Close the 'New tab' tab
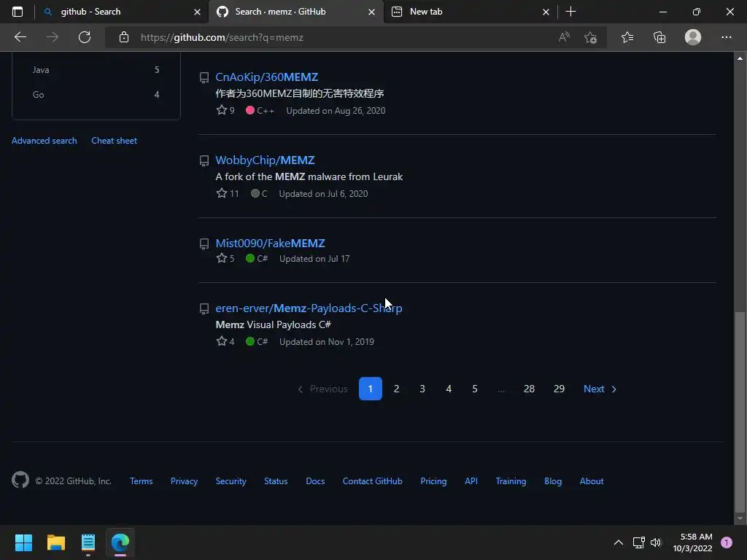Viewport: 747px width, 560px height. [x=546, y=12]
